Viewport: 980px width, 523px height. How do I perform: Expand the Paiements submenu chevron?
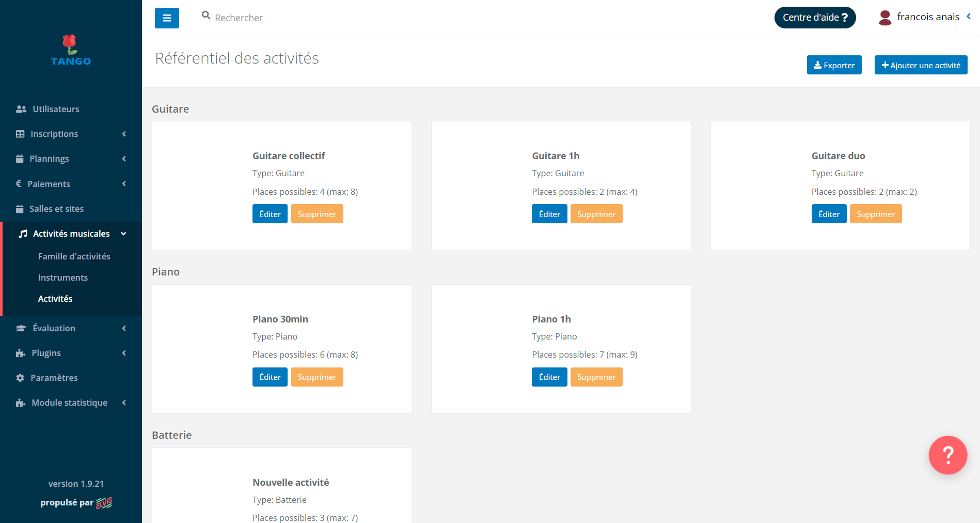click(x=124, y=183)
